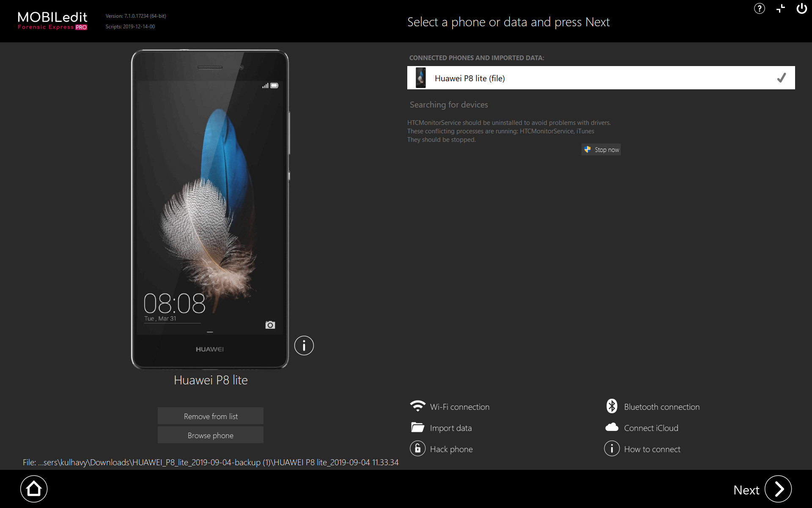Toggle checkmark on Huawei P8 lite (file)
This screenshot has width=812, height=508.
(x=781, y=78)
